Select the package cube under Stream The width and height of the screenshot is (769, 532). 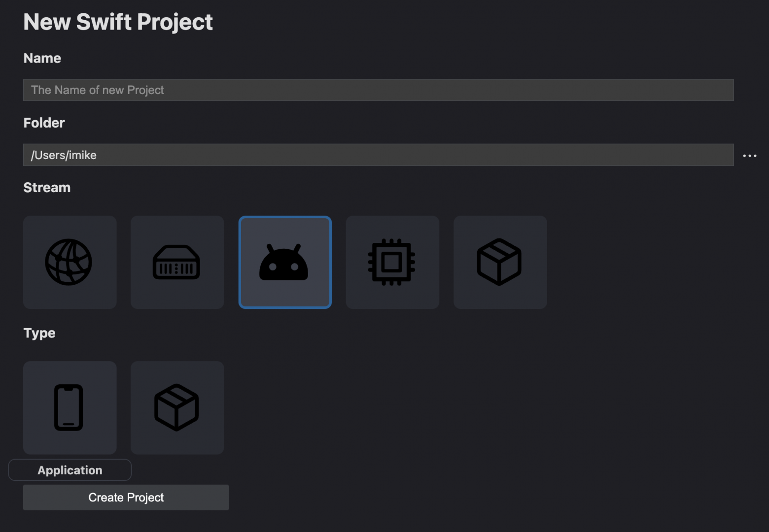pyautogui.click(x=500, y=262)
